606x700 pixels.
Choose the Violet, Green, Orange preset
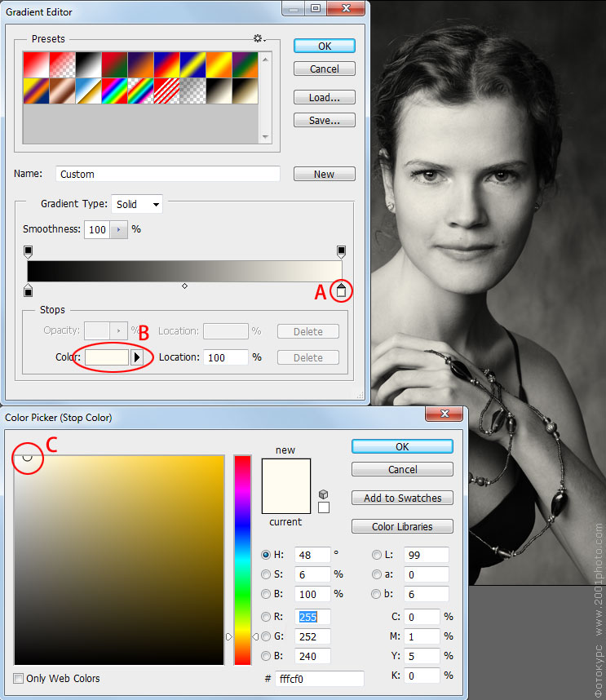(245, 64)
